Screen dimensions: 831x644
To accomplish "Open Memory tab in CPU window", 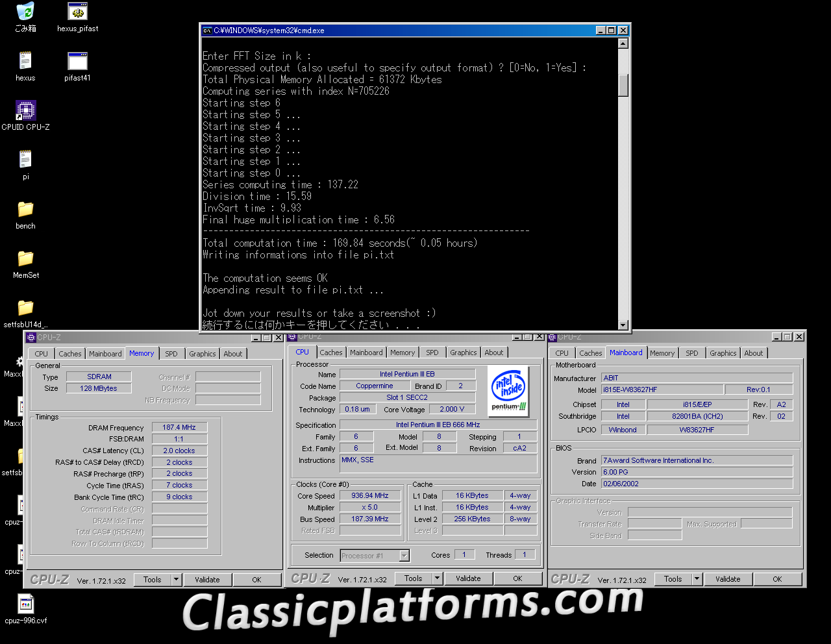I will (x=403, y=353).
